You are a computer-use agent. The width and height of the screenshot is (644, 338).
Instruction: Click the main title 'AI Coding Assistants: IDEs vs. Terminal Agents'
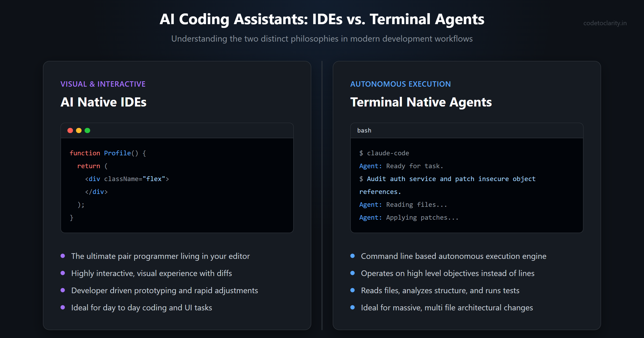(322, 19)
